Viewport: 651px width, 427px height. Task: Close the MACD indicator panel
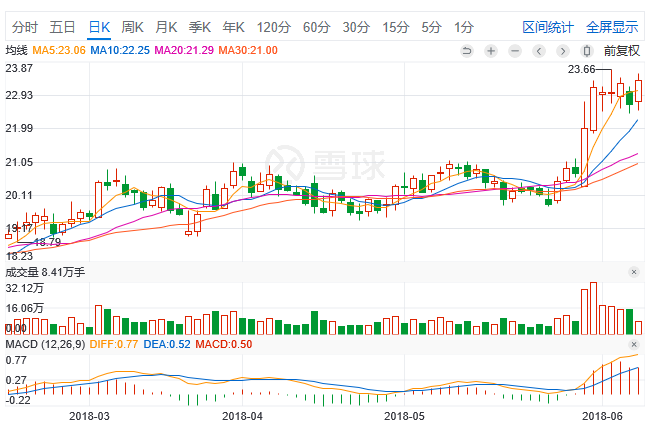tap(633, 344)
